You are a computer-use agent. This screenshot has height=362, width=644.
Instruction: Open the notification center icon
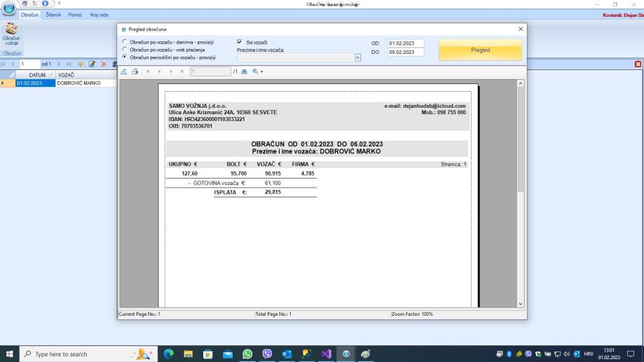[631, 354]
